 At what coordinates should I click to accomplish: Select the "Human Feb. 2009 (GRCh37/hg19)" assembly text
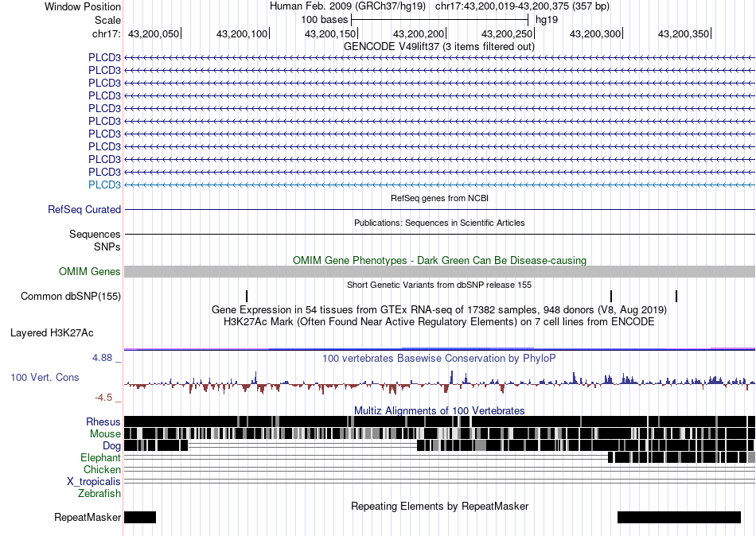348,6
